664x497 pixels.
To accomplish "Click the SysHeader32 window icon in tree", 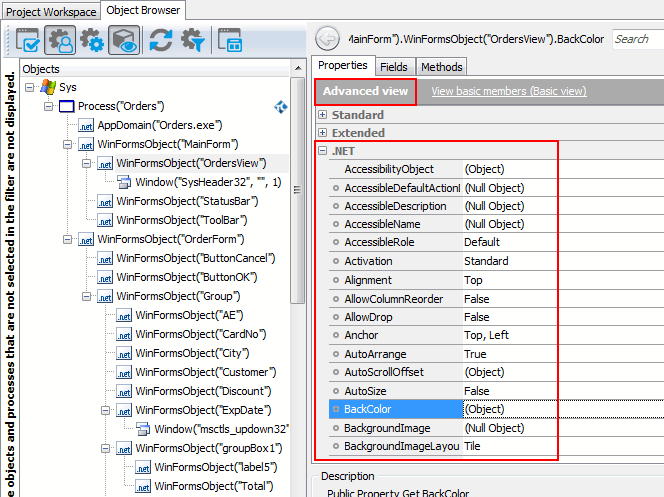I will (x=124, y=182).
